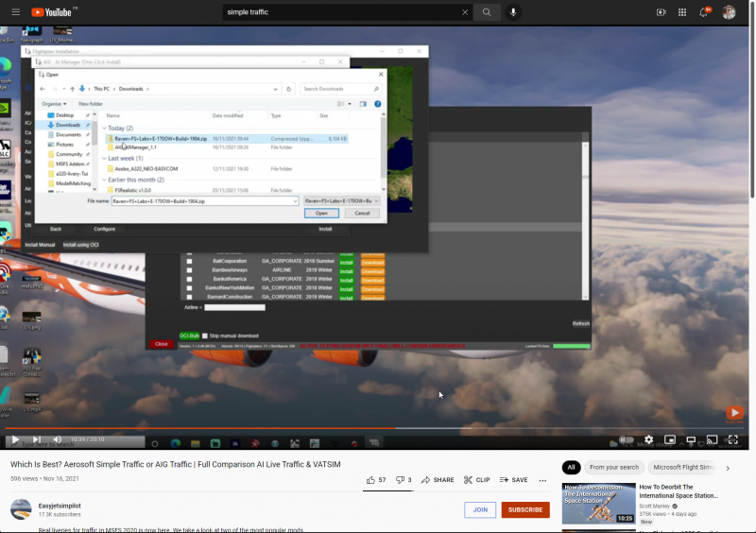Enter full screen mode
Image resolution: width=756 pixels, height=533 pixels.
click(x=733, y=439)
